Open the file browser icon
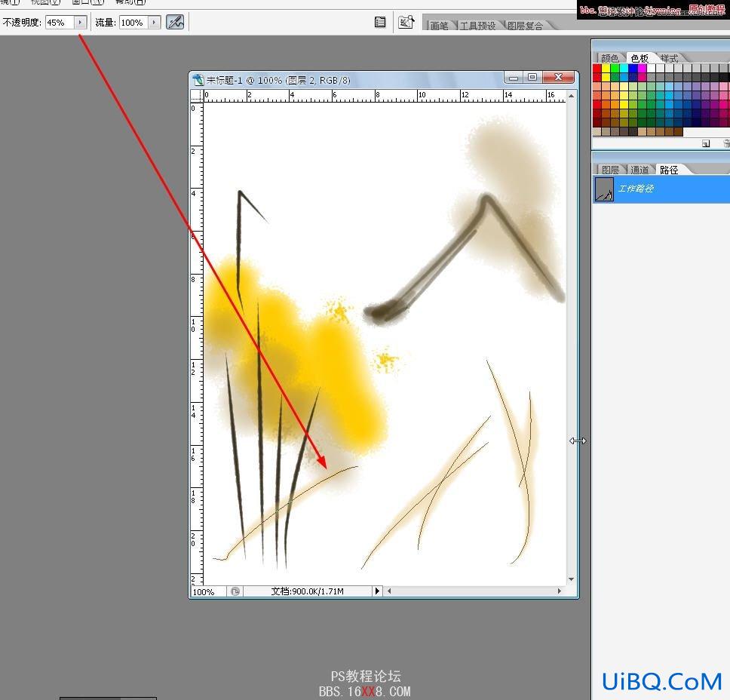The image size is (730, 700). point(406,22)
